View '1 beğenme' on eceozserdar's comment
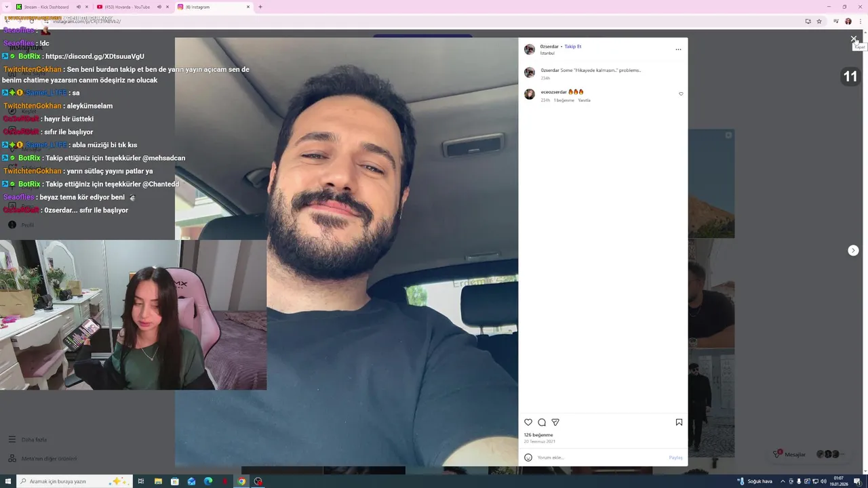Screen dimensions: 868x488 click(x=564, y=100)
